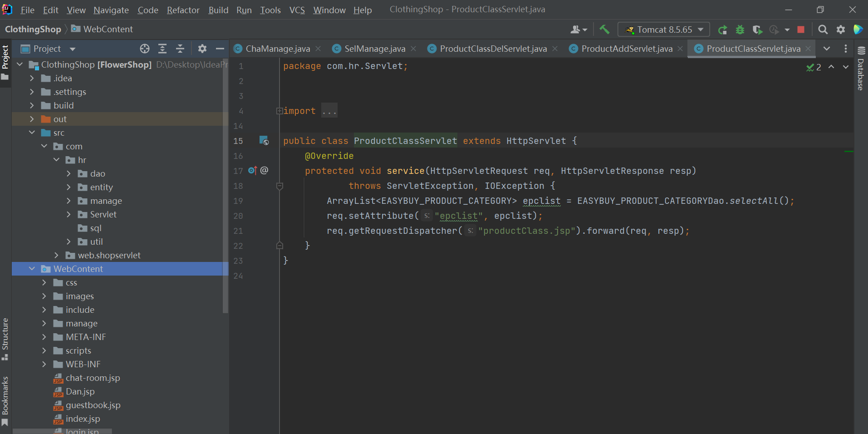Switch to the ChaManage.java tab
The height and width of the screenshot is (434, 868).
278,49
